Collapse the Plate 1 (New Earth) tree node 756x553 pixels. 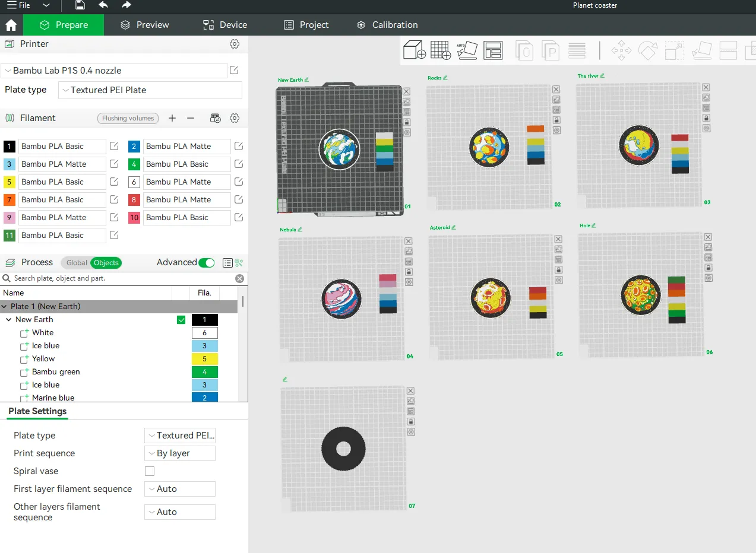(5, 307)
